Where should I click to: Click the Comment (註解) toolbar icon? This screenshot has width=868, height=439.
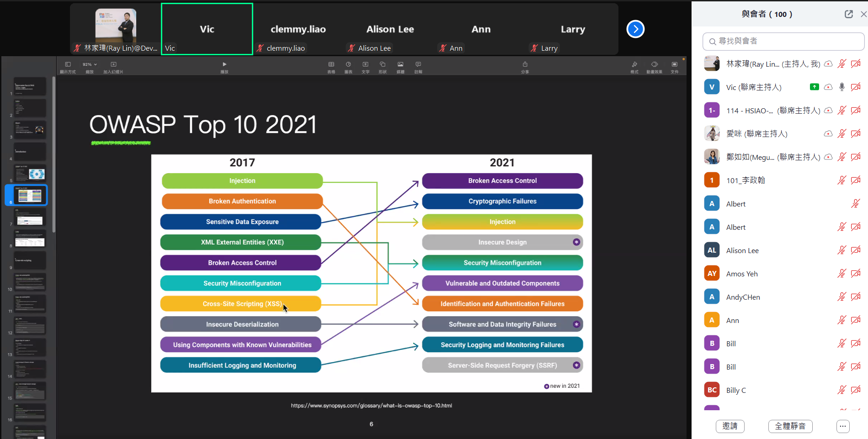pyautogui.click(x=418, y=65)
